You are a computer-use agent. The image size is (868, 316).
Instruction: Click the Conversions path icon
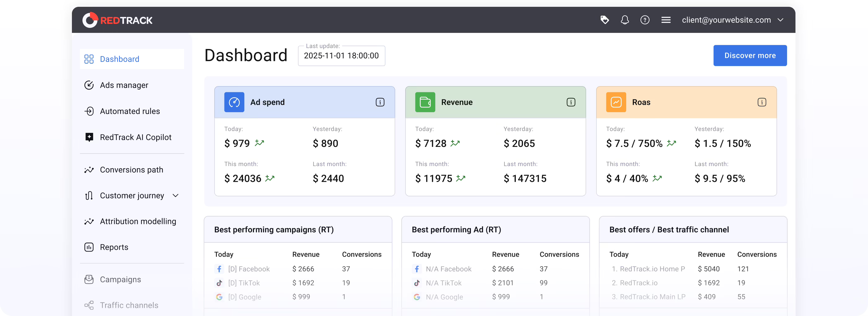click(x=89, y=170)
